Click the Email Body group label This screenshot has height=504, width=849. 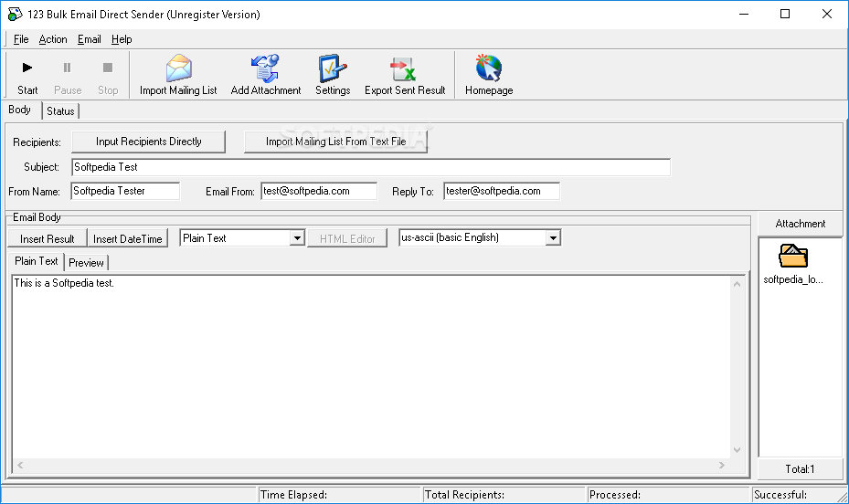[37, 217]
